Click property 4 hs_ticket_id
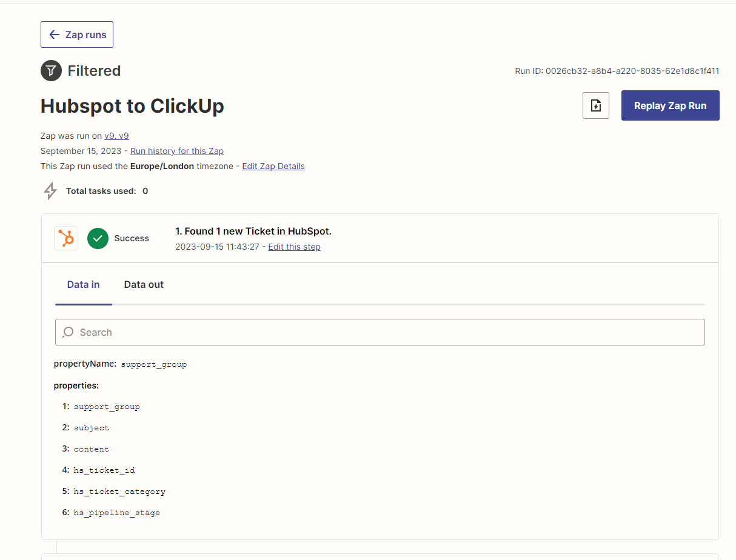The height and width of the screenshot is (560, 736). point(104,470)
